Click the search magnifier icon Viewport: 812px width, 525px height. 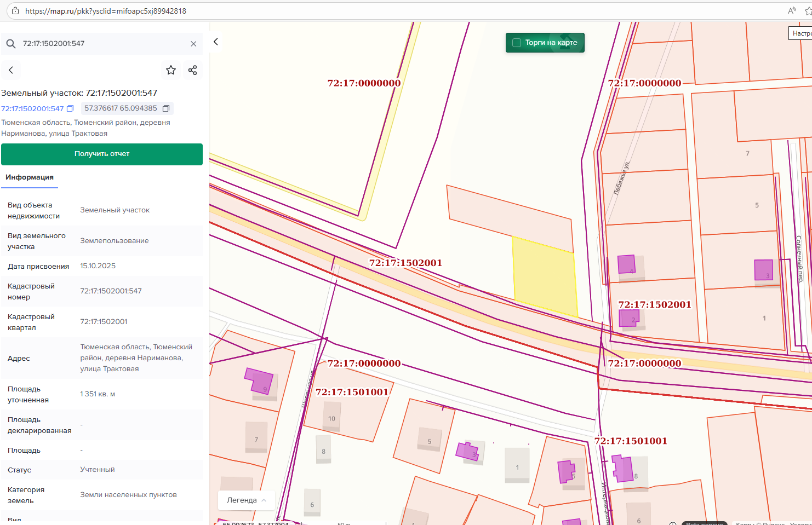point(11,44)
